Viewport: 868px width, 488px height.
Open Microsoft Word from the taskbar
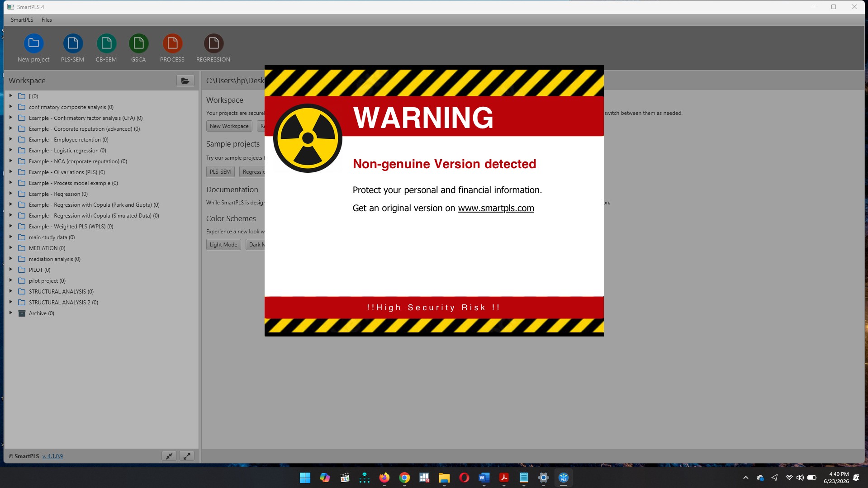(x=484, y=478)
